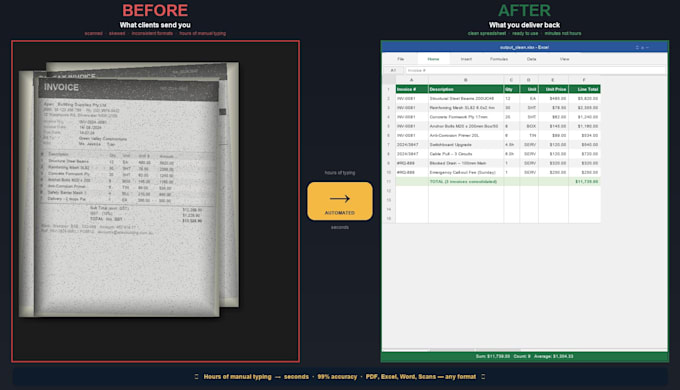Click the scanned INVOICE page thumbnail
Screen dimensions: 680x390
(x=127, y=197)
